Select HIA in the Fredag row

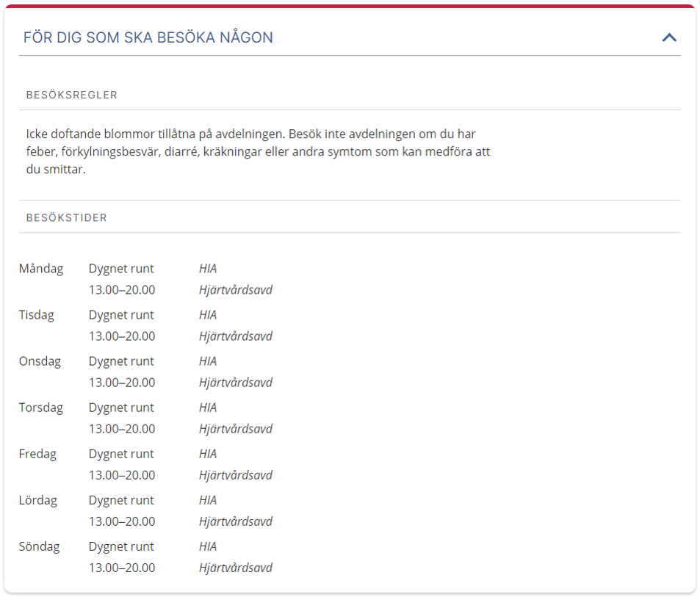click(x=208, y=455)
